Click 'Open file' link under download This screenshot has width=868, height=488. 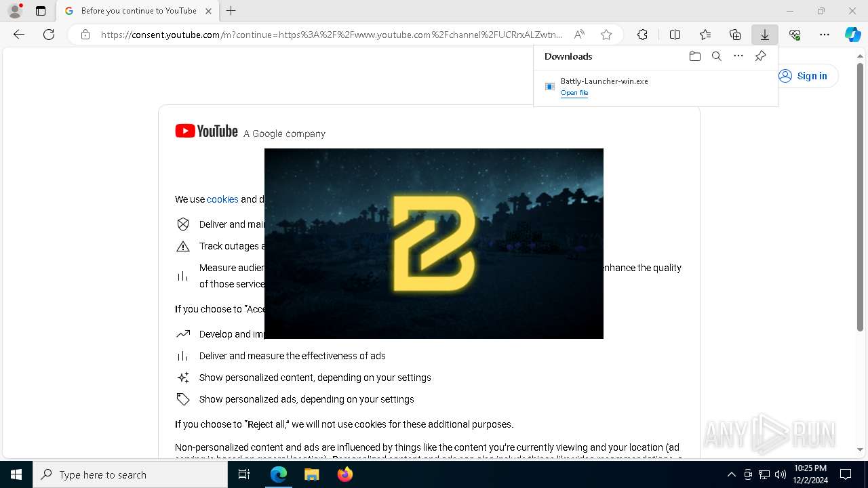(574, 93)
